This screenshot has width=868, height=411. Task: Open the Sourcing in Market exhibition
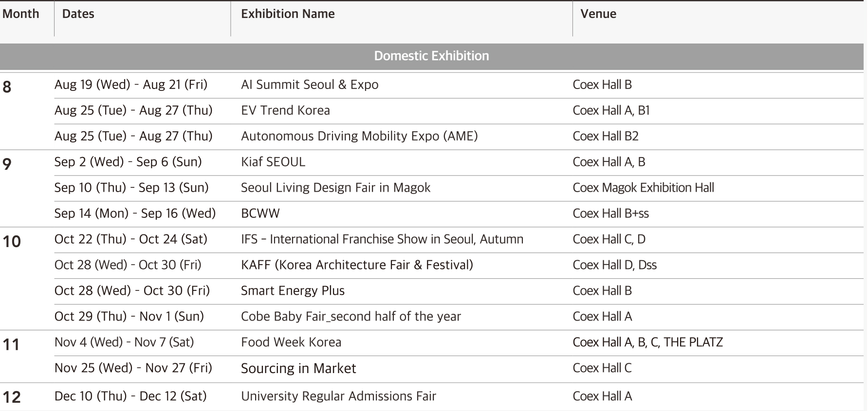pos(298,369)
